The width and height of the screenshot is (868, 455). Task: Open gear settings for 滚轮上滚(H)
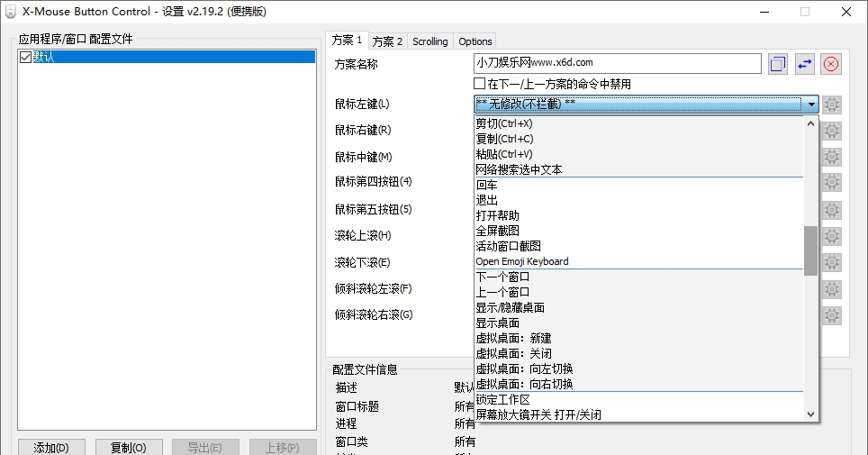pos(831,236)
